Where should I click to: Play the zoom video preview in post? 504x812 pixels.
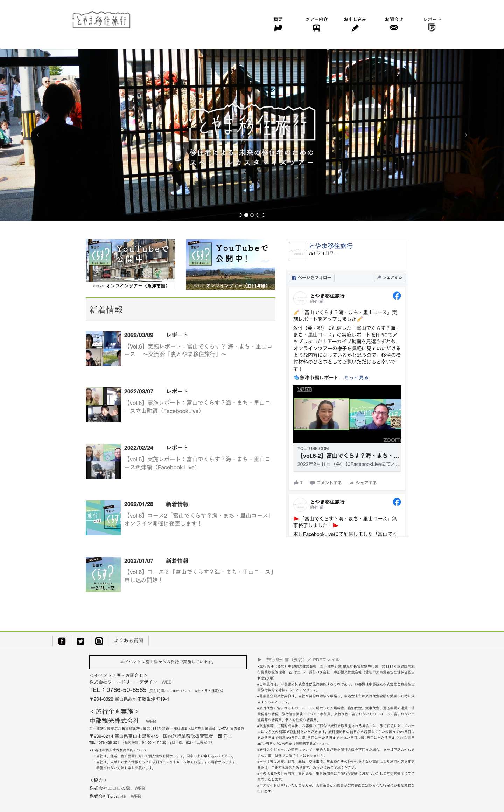pyautogui.click(x=347, y=414)
